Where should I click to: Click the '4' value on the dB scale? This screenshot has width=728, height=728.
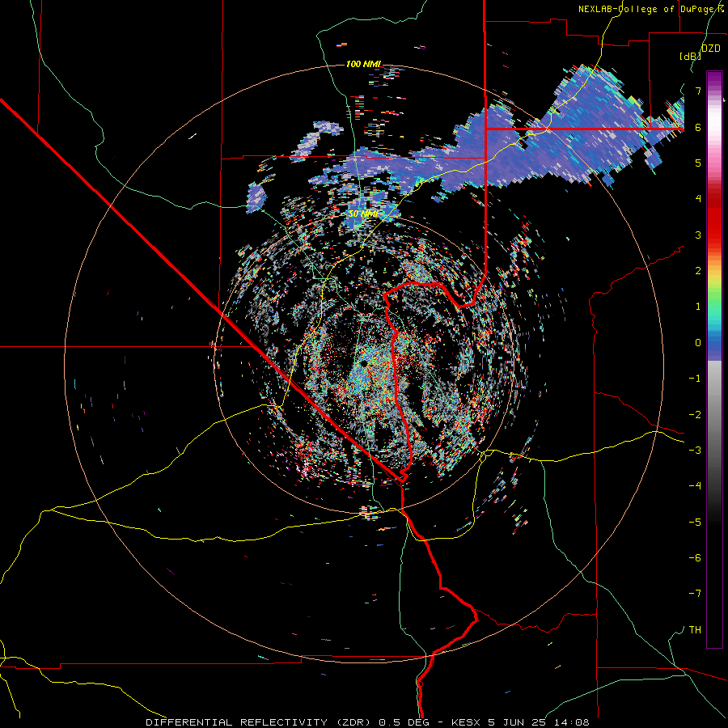click(698, 198)
